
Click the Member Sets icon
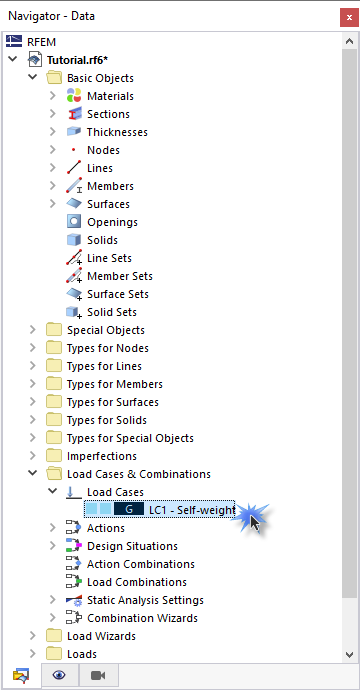point(74,276)
